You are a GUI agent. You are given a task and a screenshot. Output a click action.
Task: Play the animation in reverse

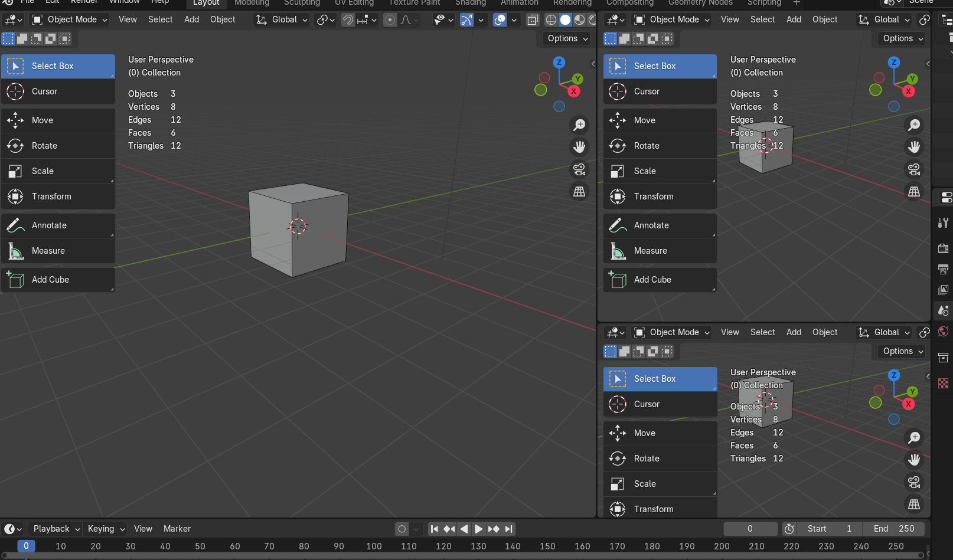(464, 529)
